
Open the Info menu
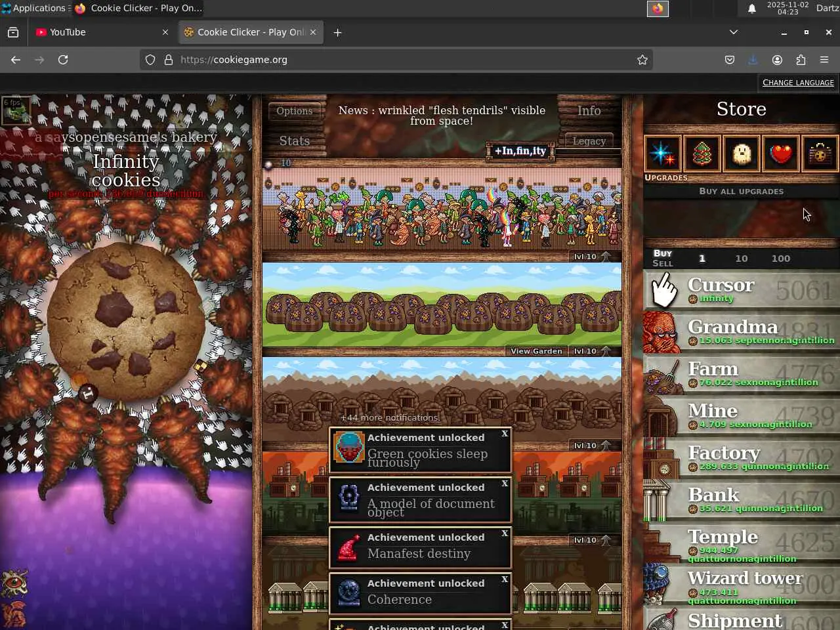pyautogui.click(x=589, y=111)
